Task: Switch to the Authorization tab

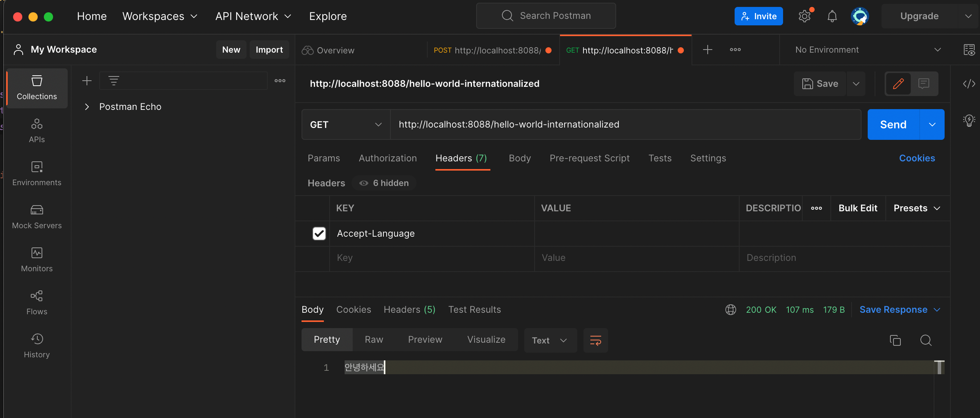Action: 388,158
